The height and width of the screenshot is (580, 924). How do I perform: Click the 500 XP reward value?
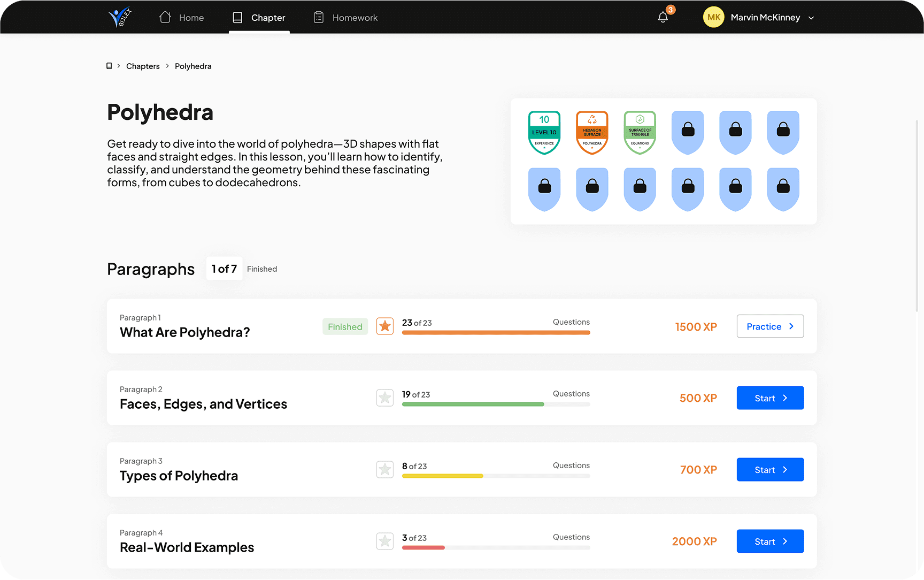point(698,398)
